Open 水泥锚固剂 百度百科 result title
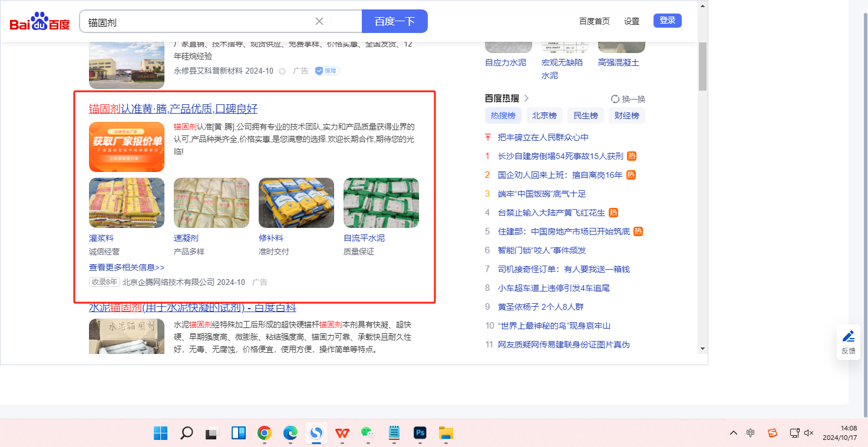Image resolution: width=868 pixels, height=447 pixels. click(x=193, y=307)
